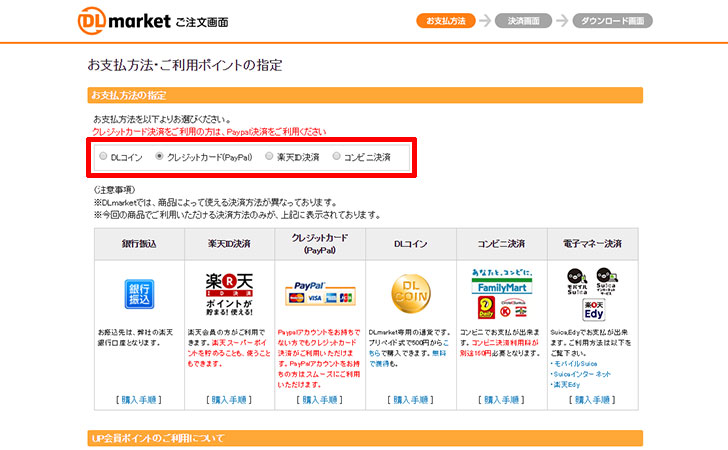
Task: Click the お支払方法 step indicator
Action: [x=446, y=21]
